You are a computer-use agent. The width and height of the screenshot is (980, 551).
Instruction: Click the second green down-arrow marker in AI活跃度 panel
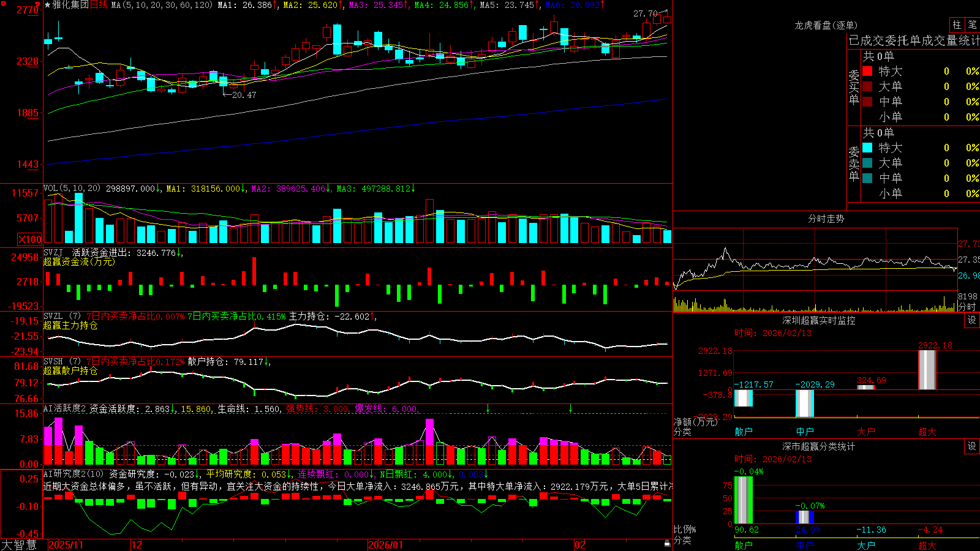pos(570,408)
